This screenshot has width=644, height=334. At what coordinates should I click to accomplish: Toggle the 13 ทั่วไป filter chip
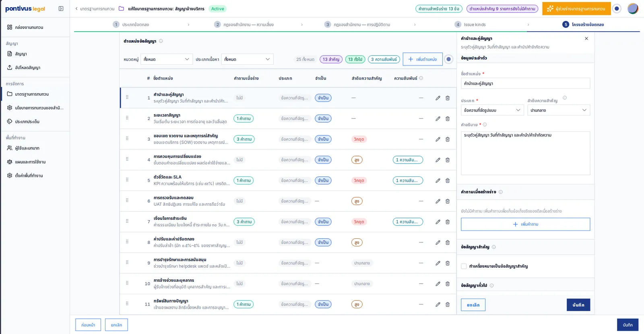click(x=355, y=59)
